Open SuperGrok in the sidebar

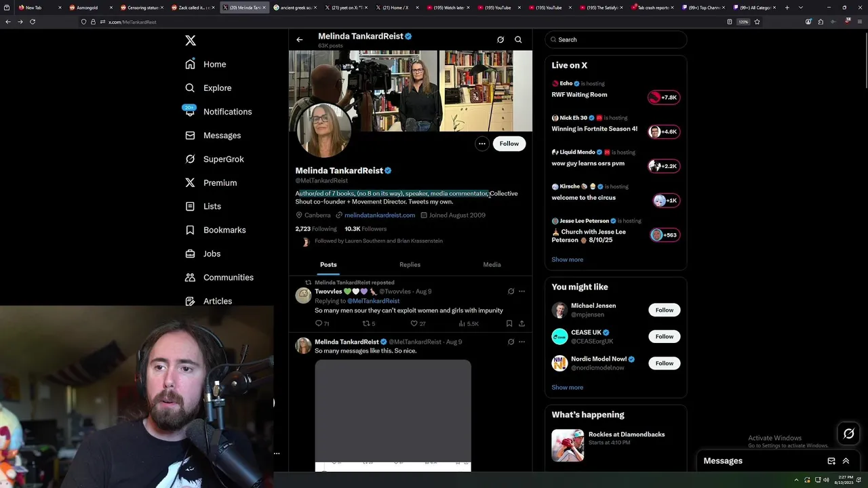pyautogui.click(x=214, y=159)
